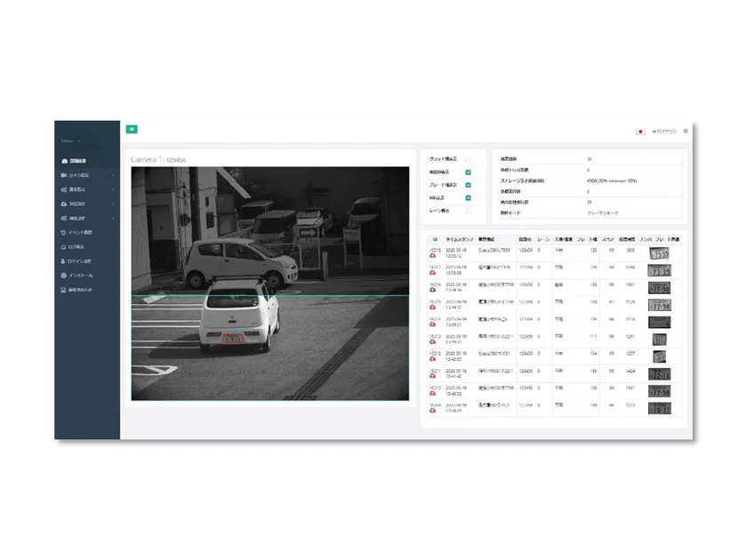Open イベント履歴 event history
The image size is (747, 560).
76,232
